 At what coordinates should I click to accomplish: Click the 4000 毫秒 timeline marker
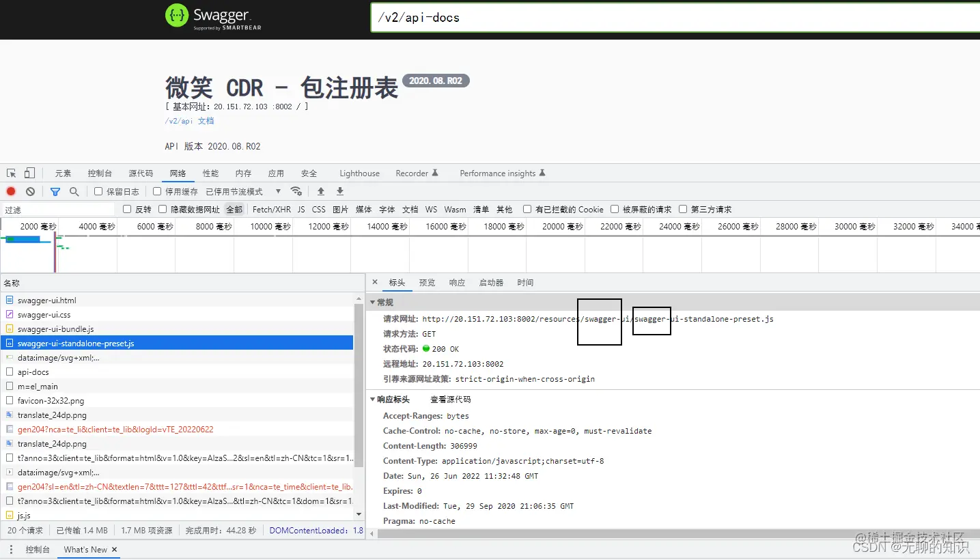pyautogui.click(x=97, y=227)
